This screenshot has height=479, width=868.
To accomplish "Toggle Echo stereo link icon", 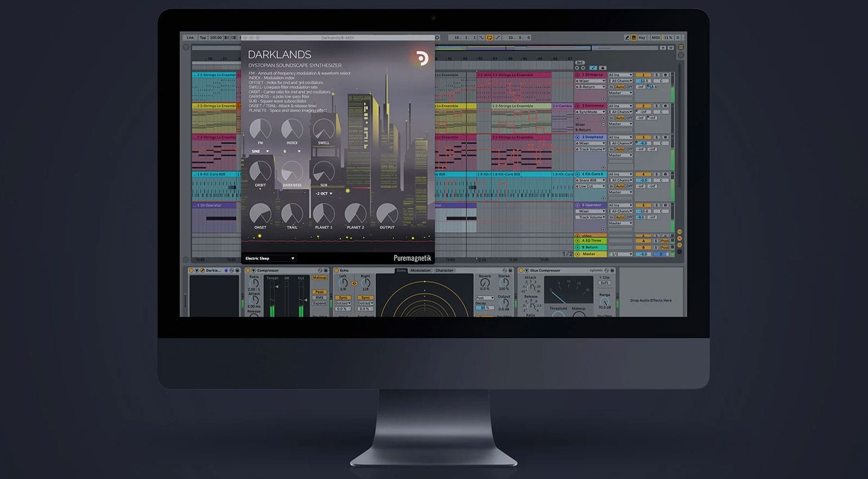I will coord(355,283).
